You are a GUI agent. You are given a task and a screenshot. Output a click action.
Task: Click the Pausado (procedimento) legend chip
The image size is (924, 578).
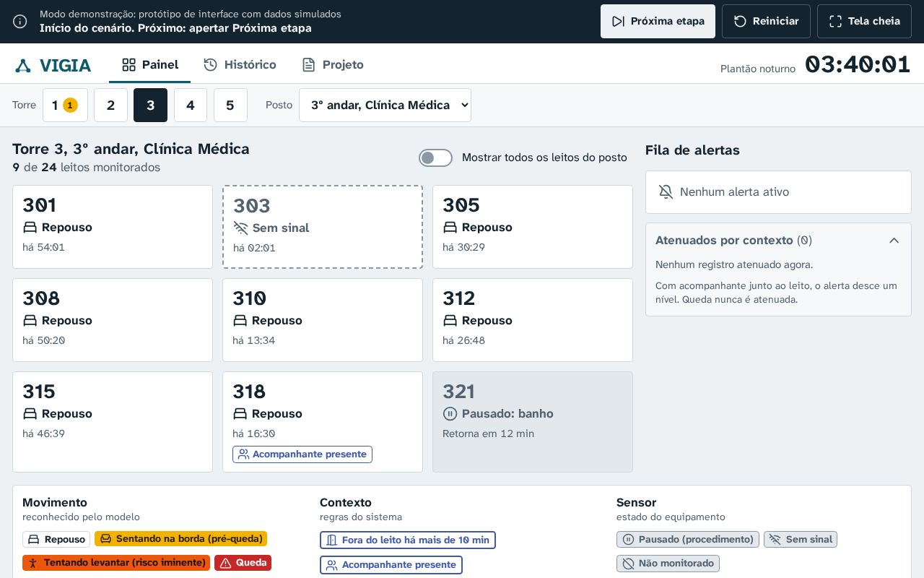pos(688,540)
